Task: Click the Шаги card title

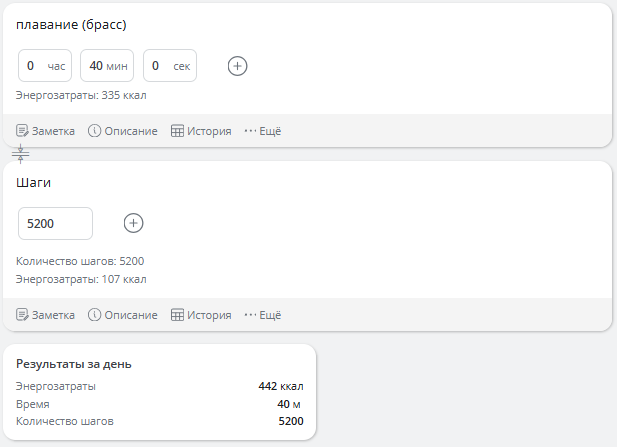Action: coord(34,183)
